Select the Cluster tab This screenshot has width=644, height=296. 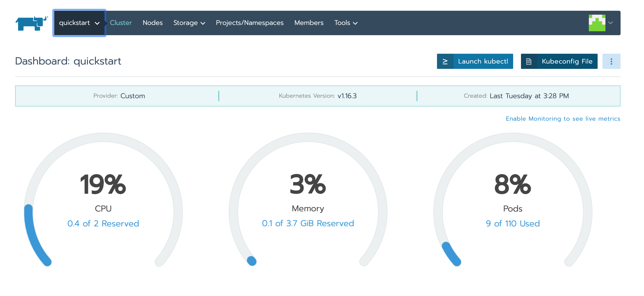(x=121, y=23)
